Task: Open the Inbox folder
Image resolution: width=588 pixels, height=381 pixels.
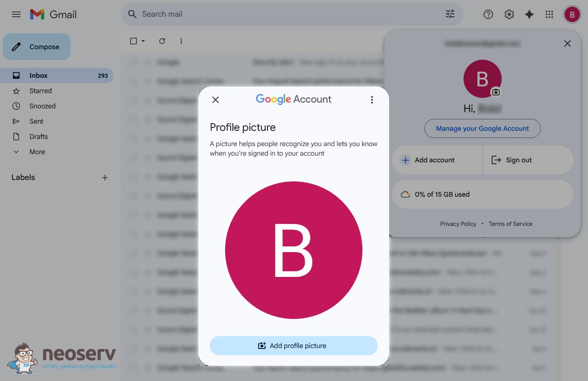Action: [57, 75]
